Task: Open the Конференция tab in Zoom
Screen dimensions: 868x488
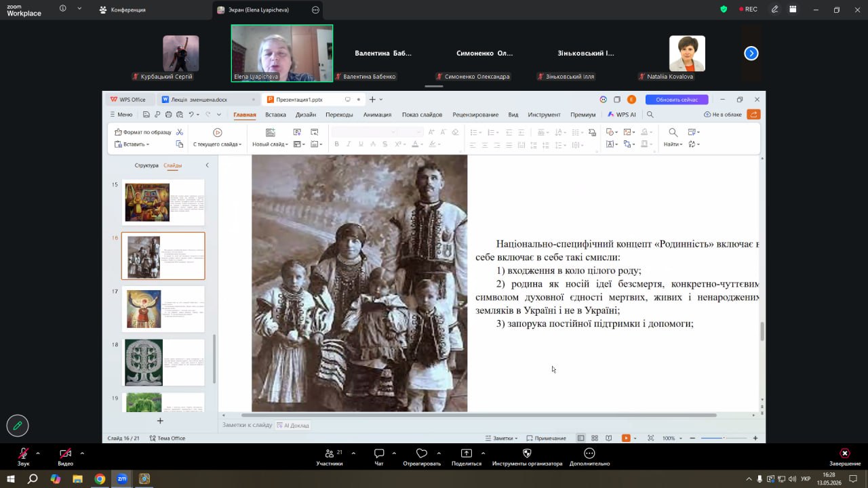Action: [122, 10]
